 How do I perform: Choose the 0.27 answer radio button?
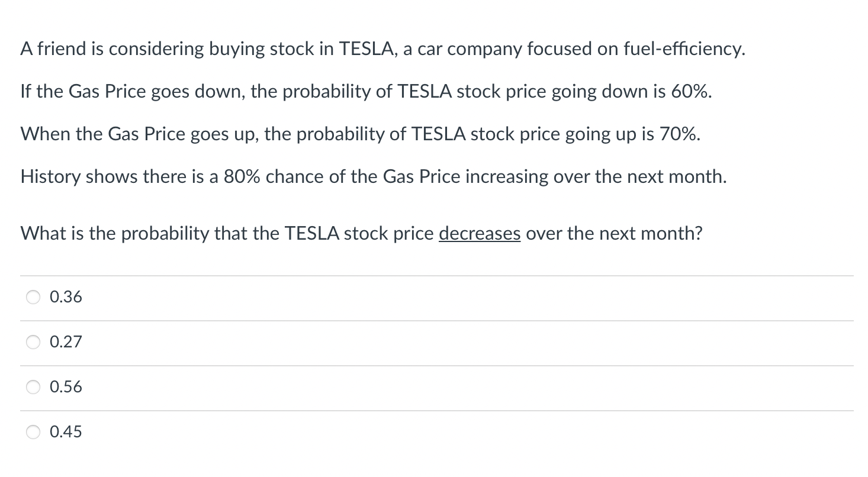click(33, 343)
